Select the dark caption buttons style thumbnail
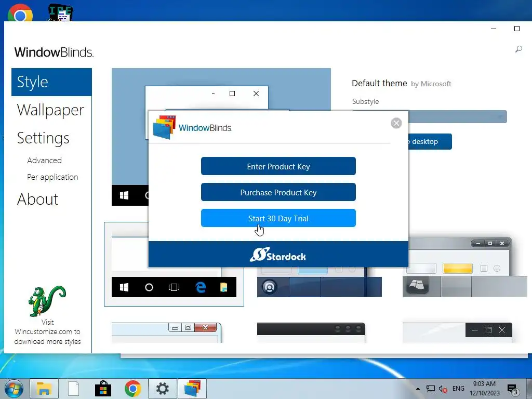 coord(457,332)
